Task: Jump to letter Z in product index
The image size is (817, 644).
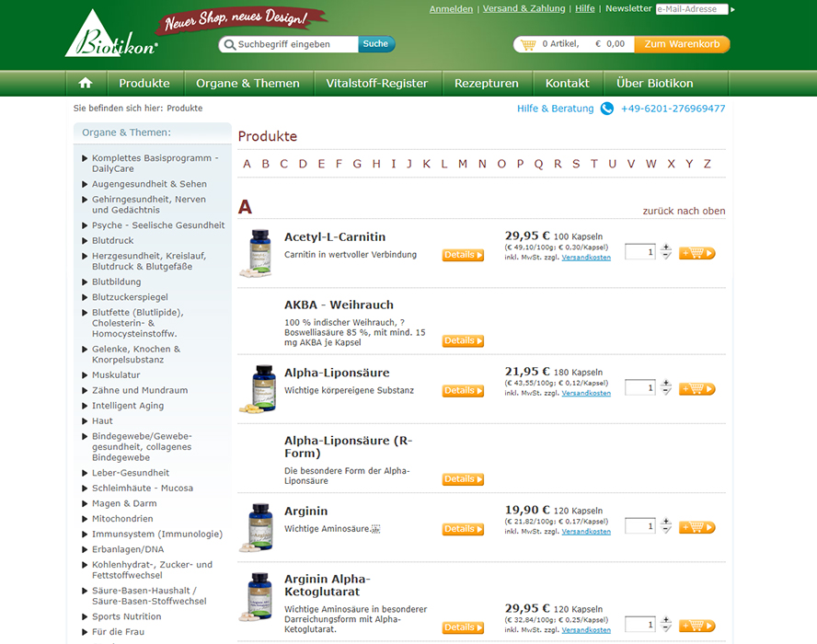Action: tap(708, 164)
